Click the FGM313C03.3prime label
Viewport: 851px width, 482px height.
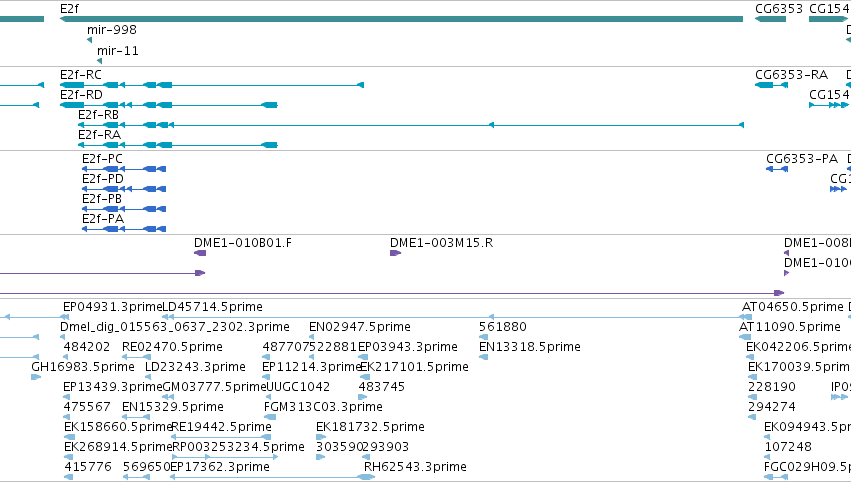pyautogui.click(x=323, y=408)
